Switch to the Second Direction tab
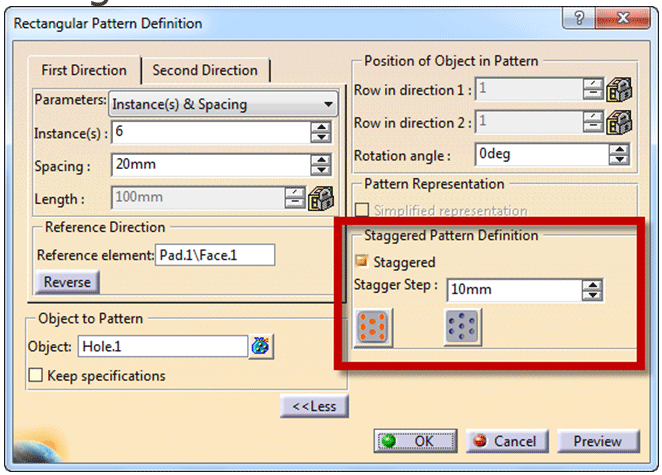 205,70
